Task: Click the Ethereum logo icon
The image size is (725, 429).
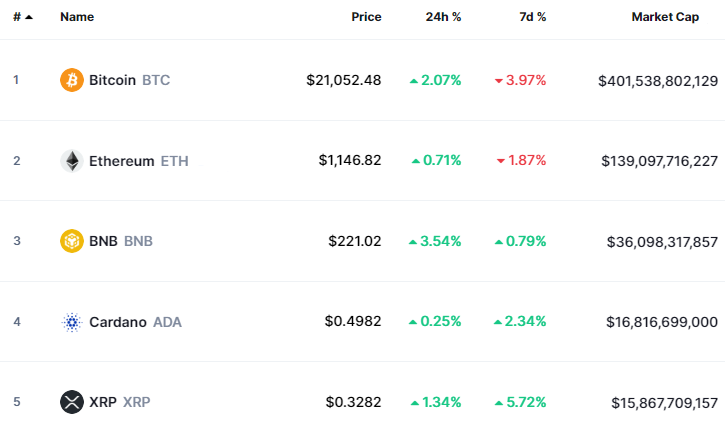Action: (x=72, y=161)
